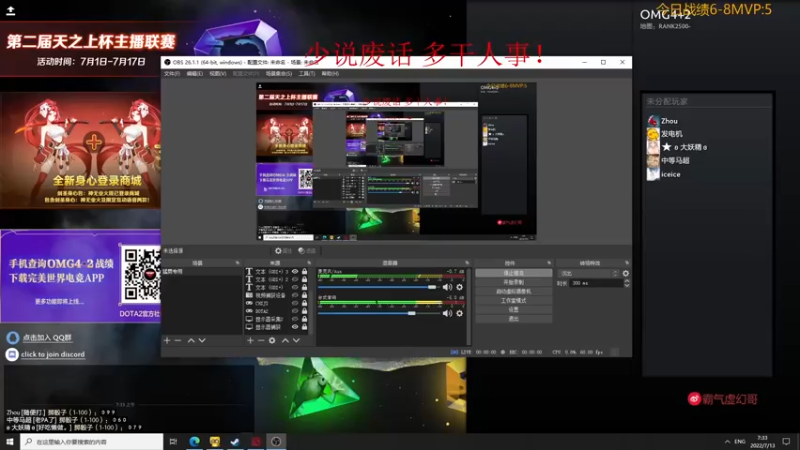The image size is (800, 450).
Task: Click the OBS Studio taskbar icon
Action: click(276, 441)
